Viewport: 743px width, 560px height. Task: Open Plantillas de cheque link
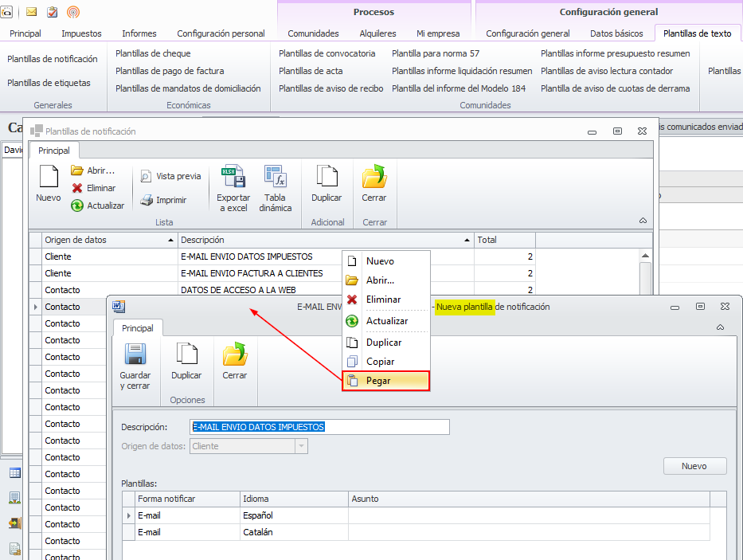point(153,53)
